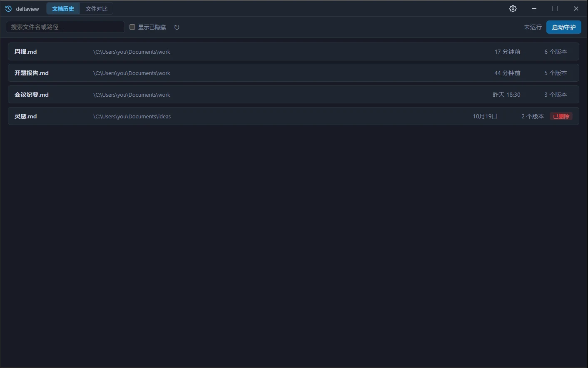Click the 10月19日 date

coord(485,116)
